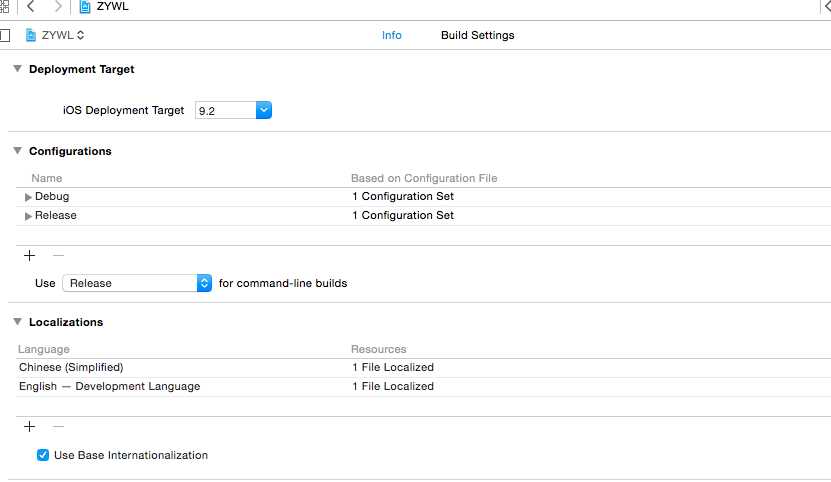Image resolution: width=831 pixels, height=482 pixels.
Task: Switch to the Build Settings tab
Action: [x=477, y=35]
